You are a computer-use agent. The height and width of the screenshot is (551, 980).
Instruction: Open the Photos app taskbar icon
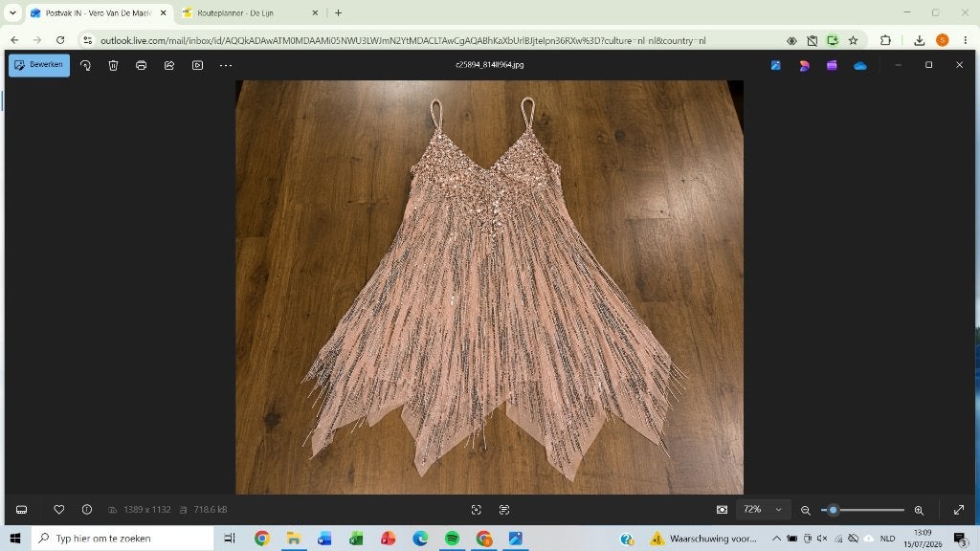click(516, 538)
